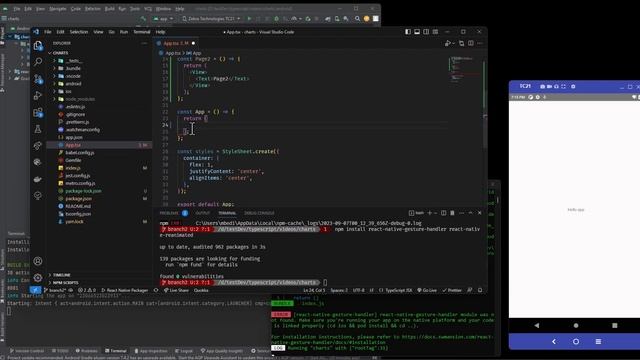Screen dimensions: 640x360
Task: Open the VS Code Terminal menu
Action: (142, 31)
